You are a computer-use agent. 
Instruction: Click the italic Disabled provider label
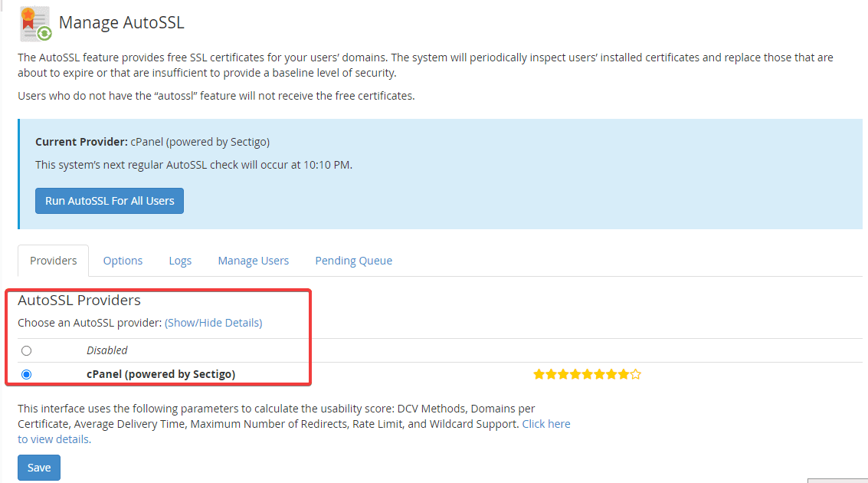(x=107, y=350)
